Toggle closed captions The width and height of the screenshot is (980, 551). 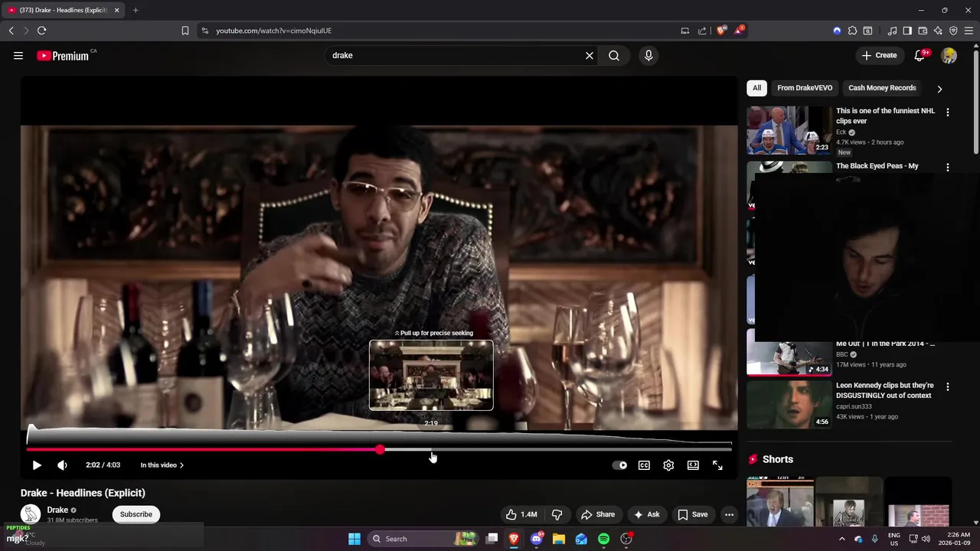(644, 465)
